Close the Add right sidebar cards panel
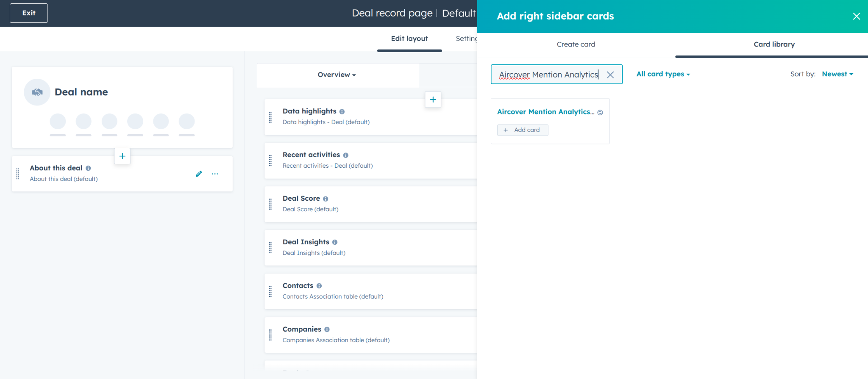 point(856,16)
